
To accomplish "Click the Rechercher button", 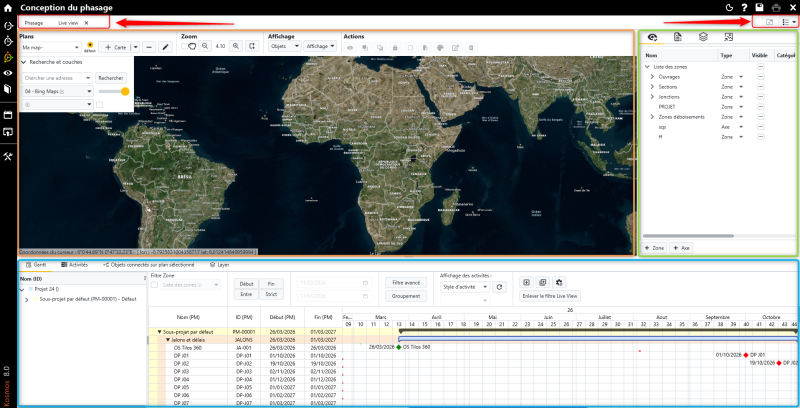I will point(111,77).
